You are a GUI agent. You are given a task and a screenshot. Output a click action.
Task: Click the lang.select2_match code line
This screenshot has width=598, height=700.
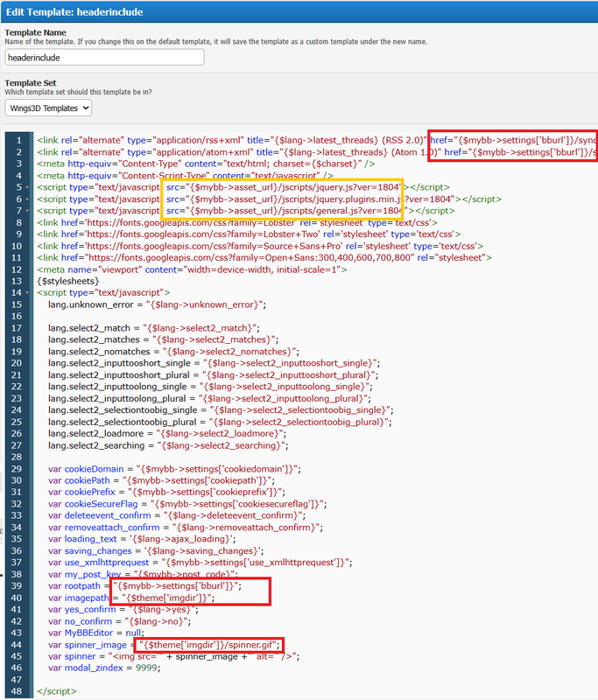(154, 328)
